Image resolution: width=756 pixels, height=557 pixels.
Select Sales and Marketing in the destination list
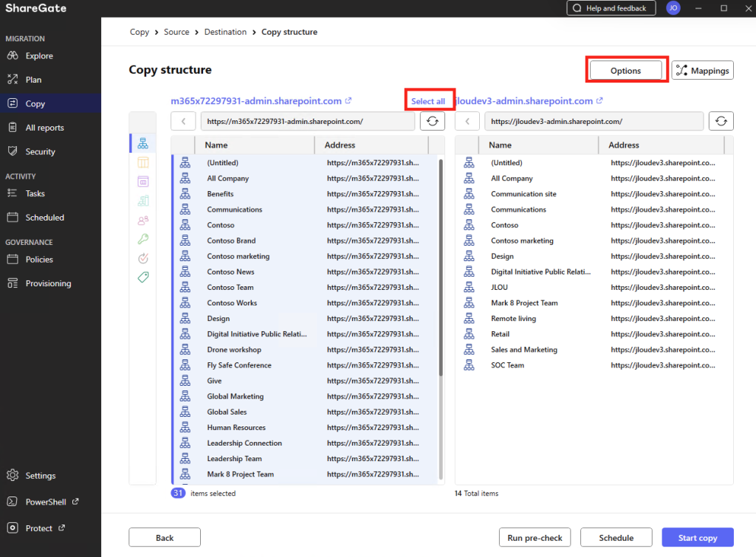pyautogui.click(x=594, y=350)
